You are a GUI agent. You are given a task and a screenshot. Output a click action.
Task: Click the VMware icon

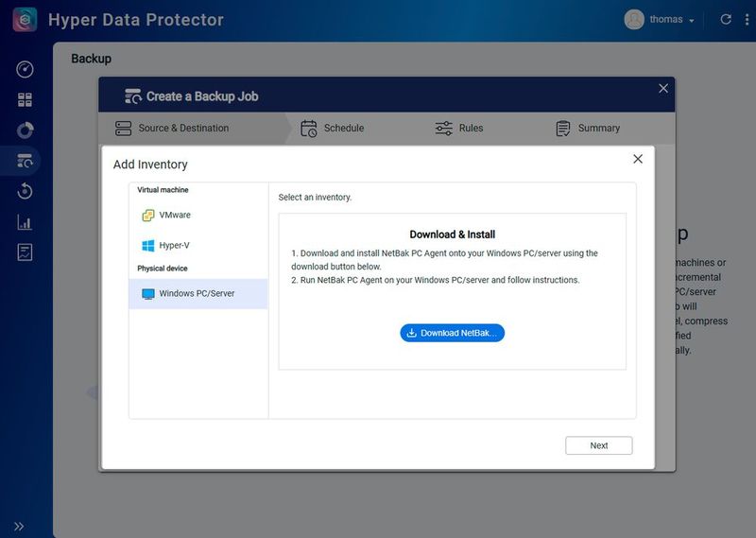(148, 216)
